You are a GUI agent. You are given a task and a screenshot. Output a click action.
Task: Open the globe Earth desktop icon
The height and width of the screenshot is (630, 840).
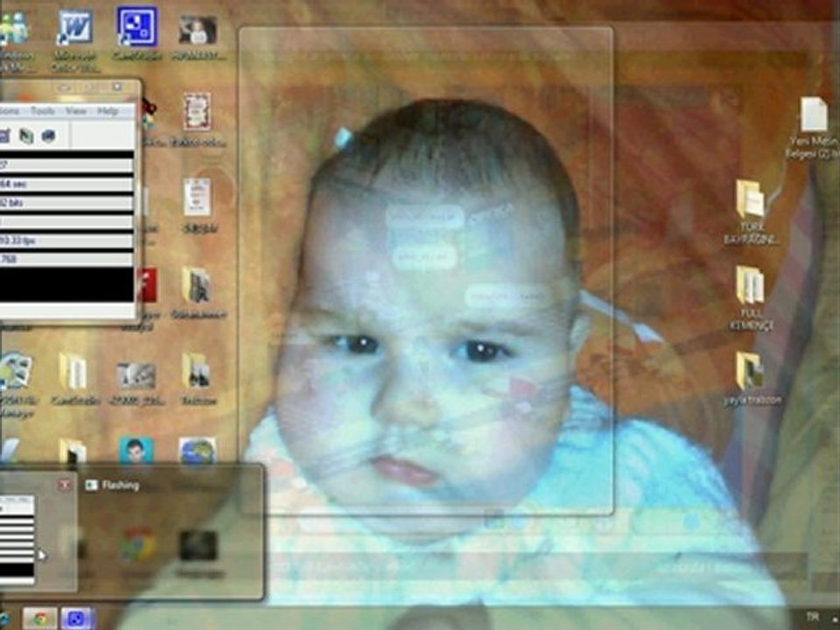coord(197,451)
